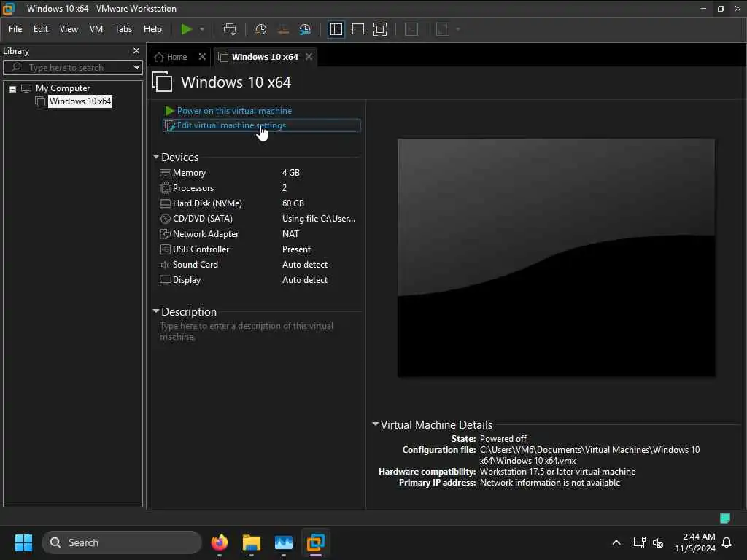This screenshot has width=747, height=560.
Task: Open the Help menu
Action: pyautogui.click(x=152, y=29)
